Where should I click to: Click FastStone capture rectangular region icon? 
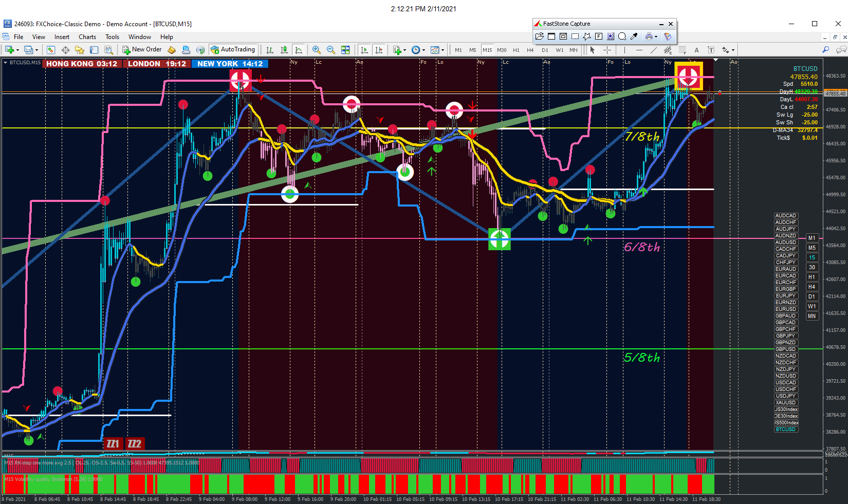(575, 36)
